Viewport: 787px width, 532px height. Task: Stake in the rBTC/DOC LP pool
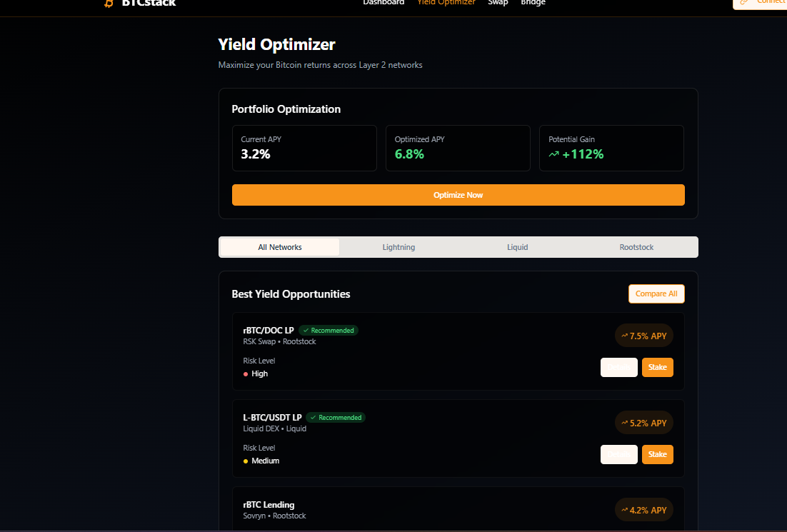(x=658, y=367)
